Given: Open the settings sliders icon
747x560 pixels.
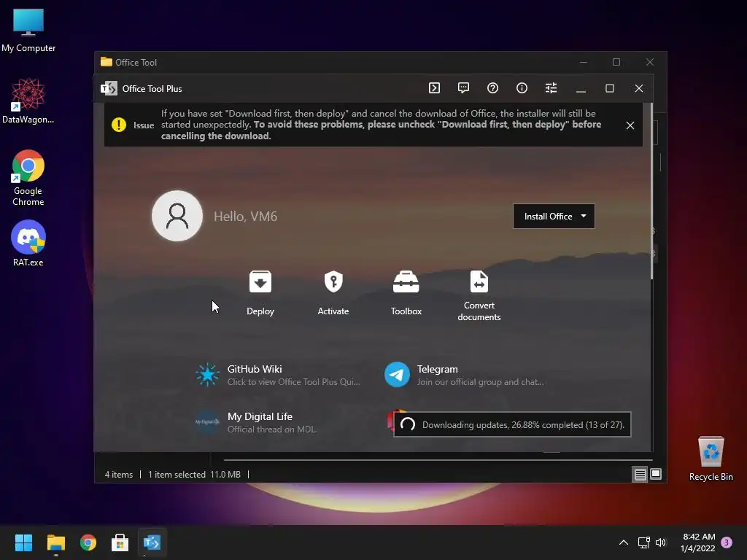Looking at the screenshot, I should click(551, 88).
